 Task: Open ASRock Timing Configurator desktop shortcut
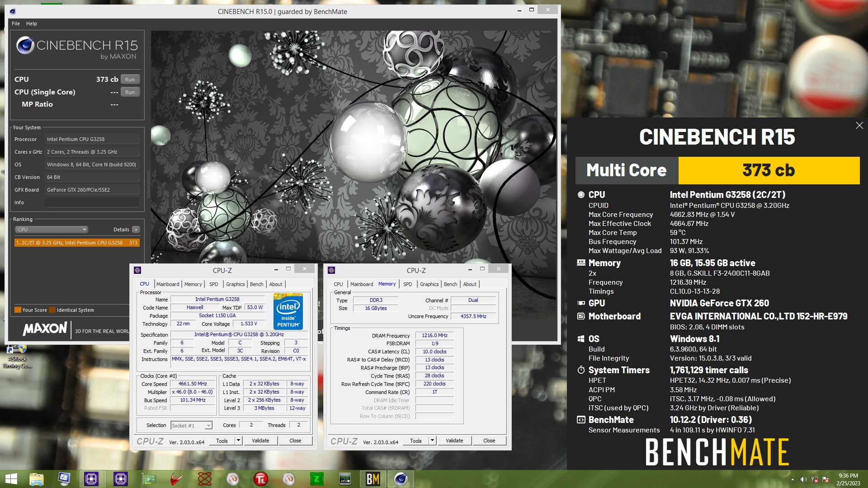(17, 357)
